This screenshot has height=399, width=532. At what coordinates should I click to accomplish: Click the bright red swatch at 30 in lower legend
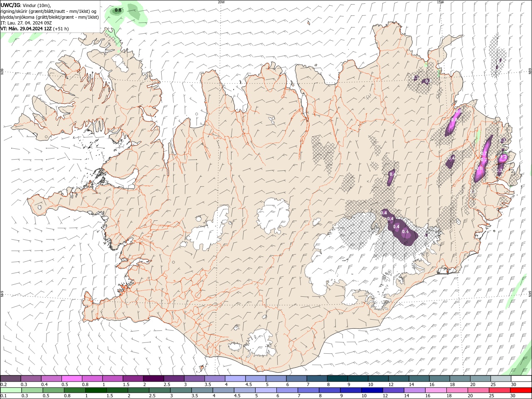coord(520,390)
